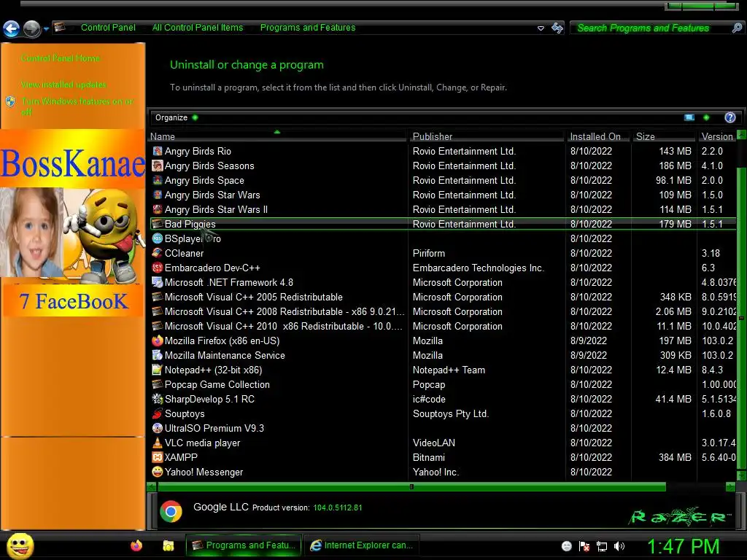This screenshot has height=560, width=747.
Task: Click the scroll down arrow
Action: (741, 475)
